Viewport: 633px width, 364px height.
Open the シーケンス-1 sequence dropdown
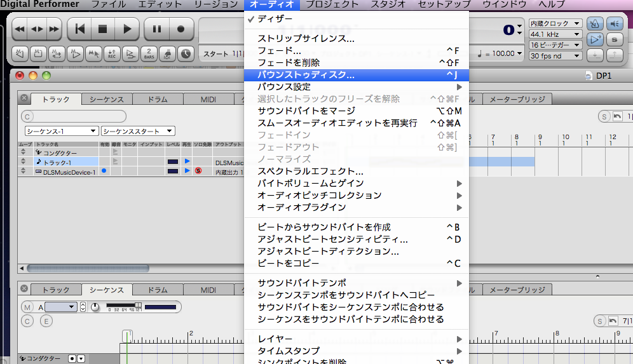pos(62,131)
